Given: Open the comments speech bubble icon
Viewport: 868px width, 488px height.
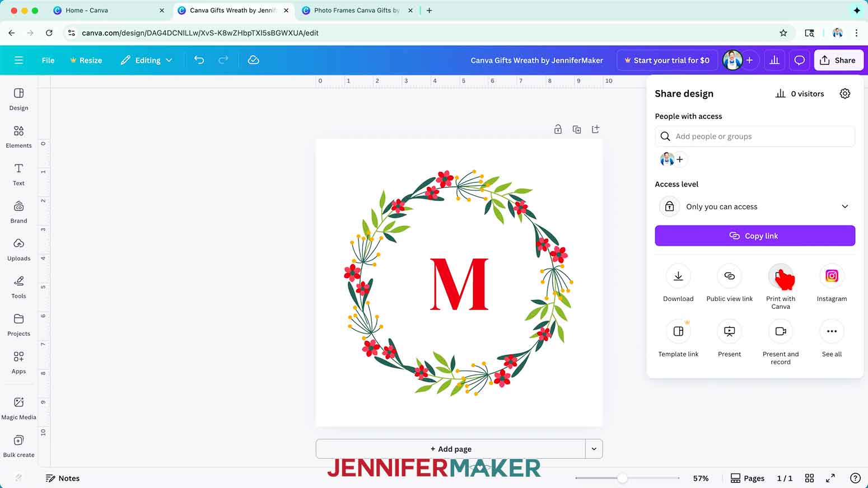Looking at the screenshot, I should [800, 60].
